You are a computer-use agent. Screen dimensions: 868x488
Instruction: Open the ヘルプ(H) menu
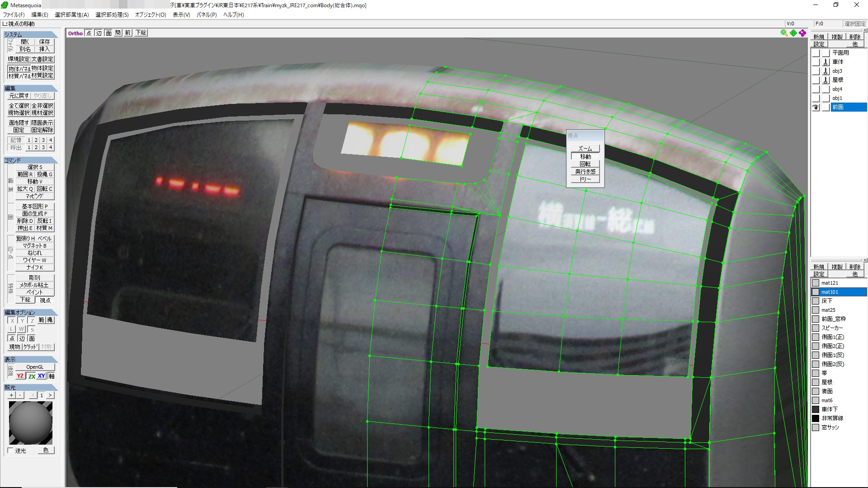[234, 15]
